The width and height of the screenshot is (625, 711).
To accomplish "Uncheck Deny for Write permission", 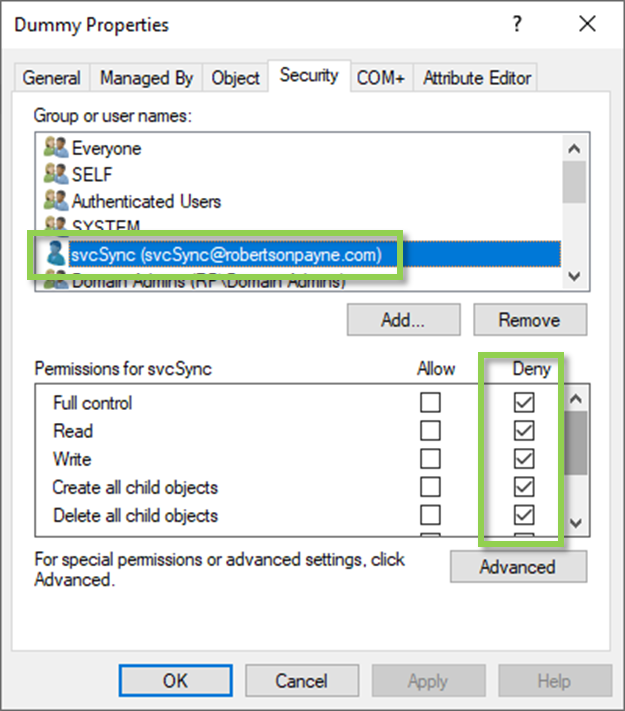I will 524,458.
